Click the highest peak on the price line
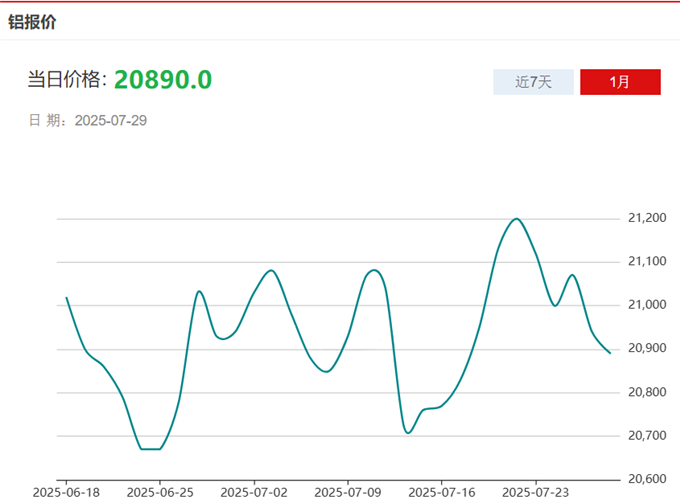 click(516, 219)
